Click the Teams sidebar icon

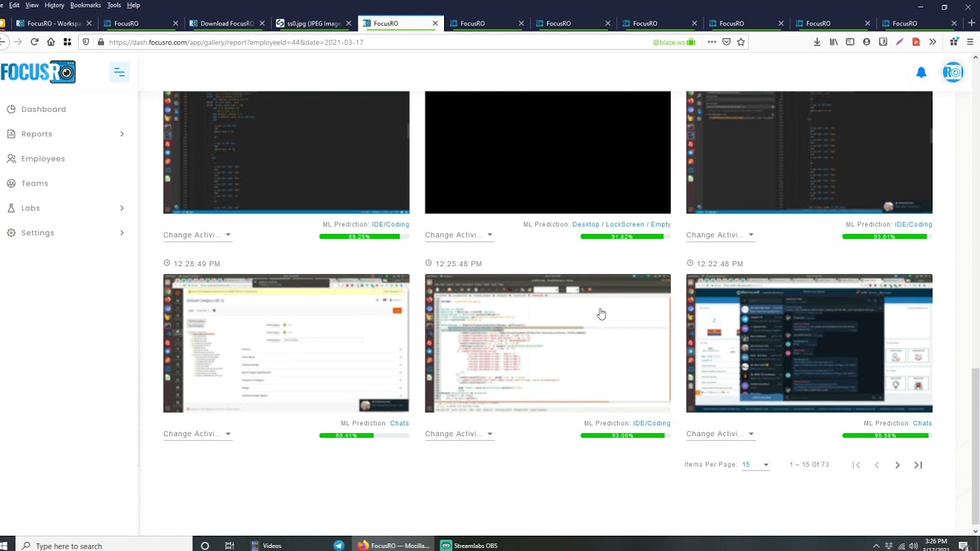[11, 184]
